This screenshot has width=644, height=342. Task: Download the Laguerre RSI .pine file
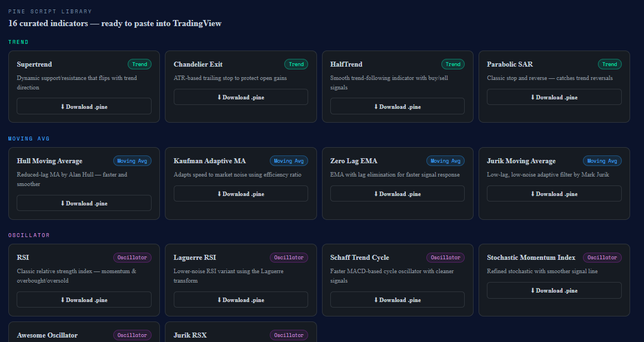coord(240,299)
